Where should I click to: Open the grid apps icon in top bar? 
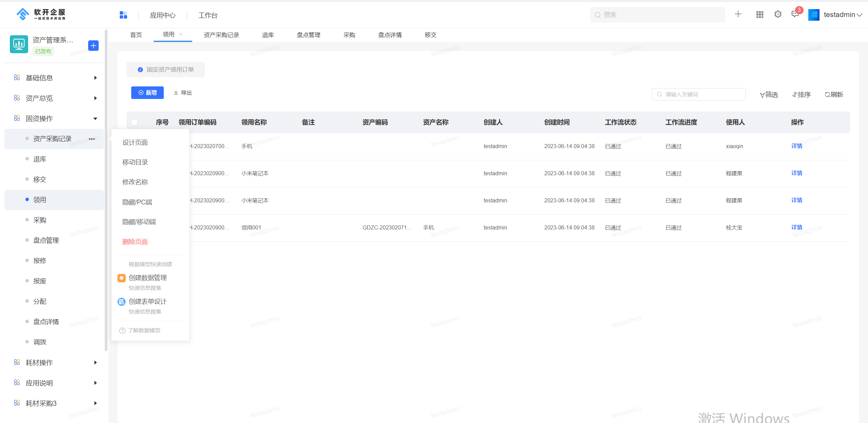point(759,15)
